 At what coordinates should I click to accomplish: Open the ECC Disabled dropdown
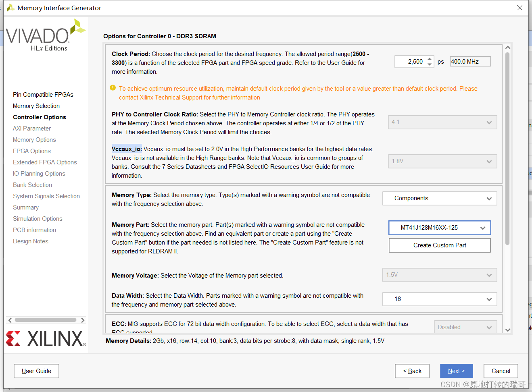(x=465, y=327)
